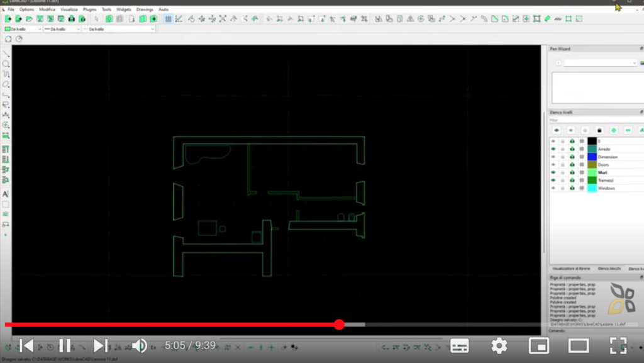Open the Aiuto menu
Viewport: 644px width, 363px height.
pyautogui.click(x=164, y=9)
